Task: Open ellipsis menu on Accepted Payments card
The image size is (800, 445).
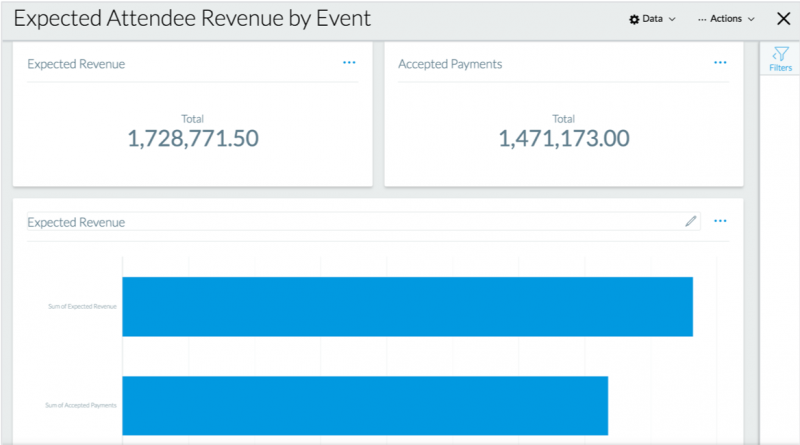Action: click(720, 63)
